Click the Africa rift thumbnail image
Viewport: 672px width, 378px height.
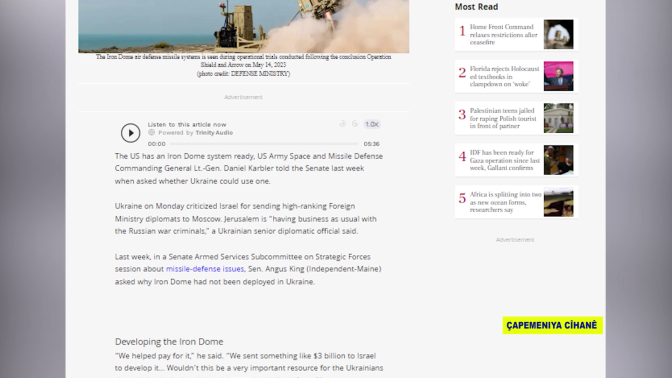558,202
